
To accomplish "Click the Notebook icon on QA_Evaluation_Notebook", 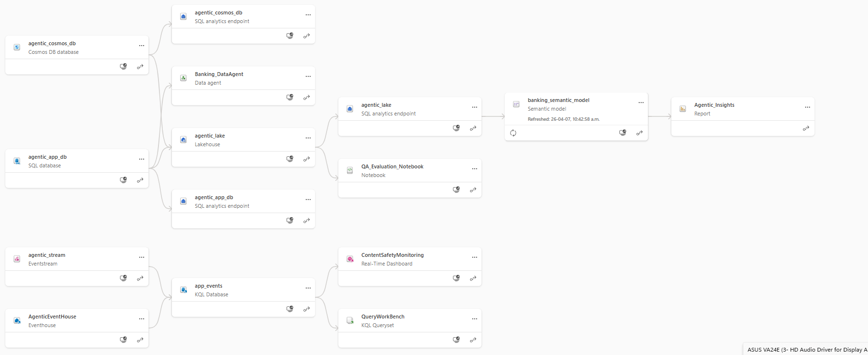I will 349,170.
